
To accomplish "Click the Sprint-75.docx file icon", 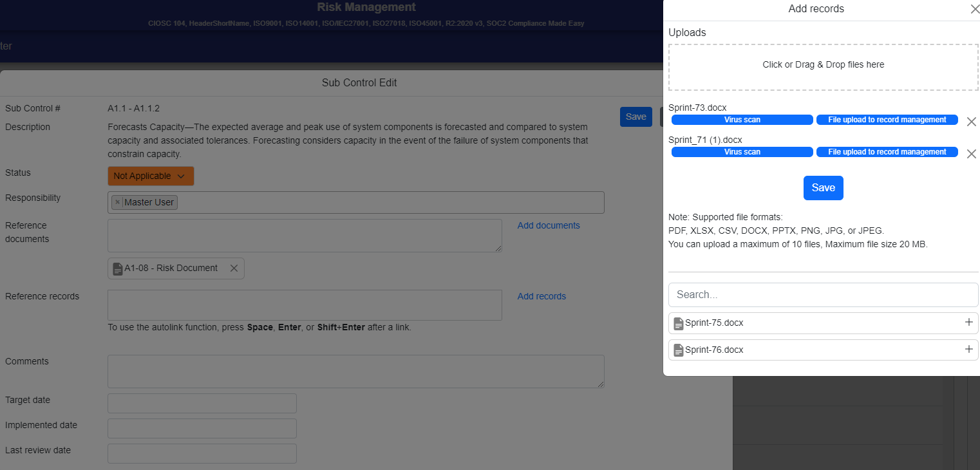I will (x=678, y=323).
